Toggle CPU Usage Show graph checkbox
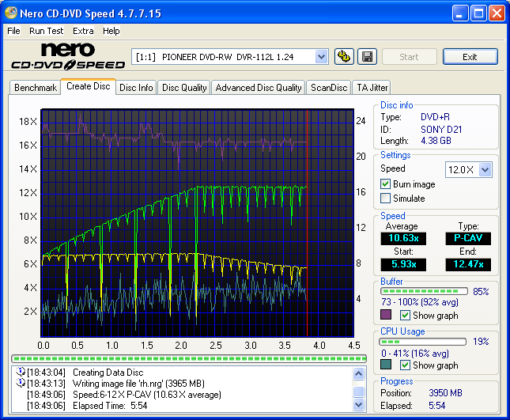The height and width of the screenshot is (420, 510). click(x=405, y=365)
